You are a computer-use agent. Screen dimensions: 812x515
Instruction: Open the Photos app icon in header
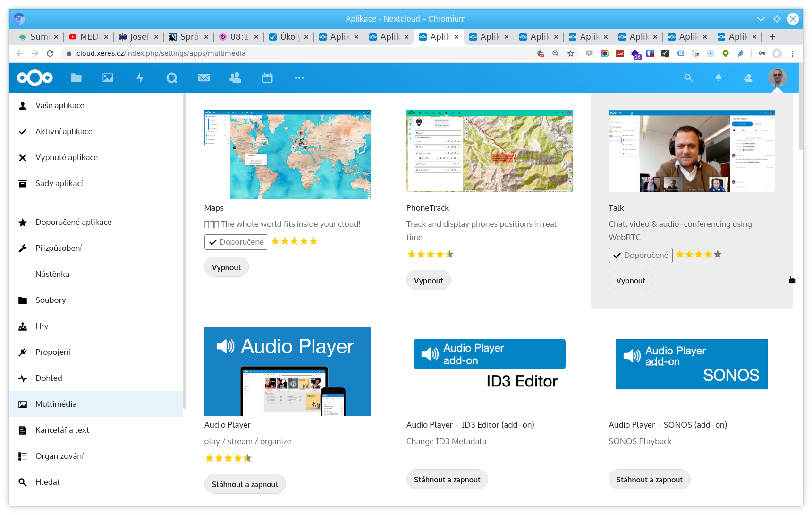click(108, 78)
